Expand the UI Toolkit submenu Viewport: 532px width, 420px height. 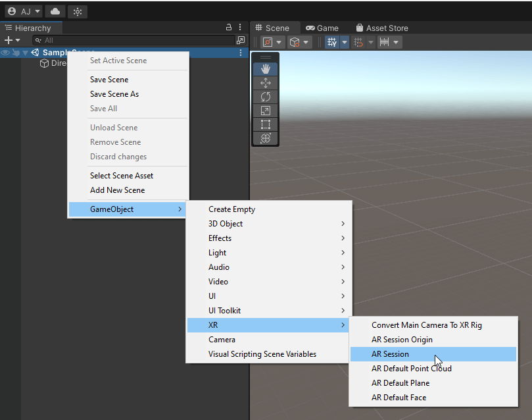click(x=269, y=311)
